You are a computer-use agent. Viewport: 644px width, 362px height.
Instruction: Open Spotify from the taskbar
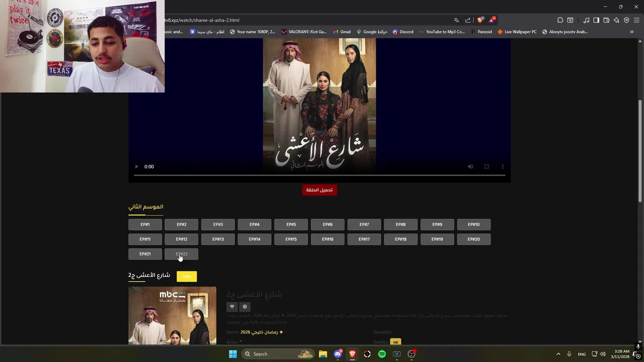click(x=382, y=354)
